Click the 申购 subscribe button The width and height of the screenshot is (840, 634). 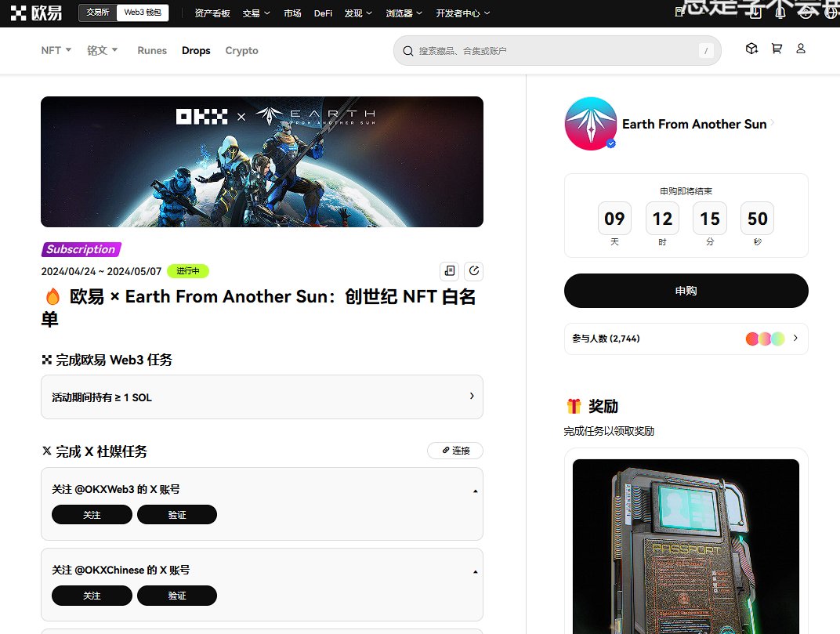pos(686,291)
